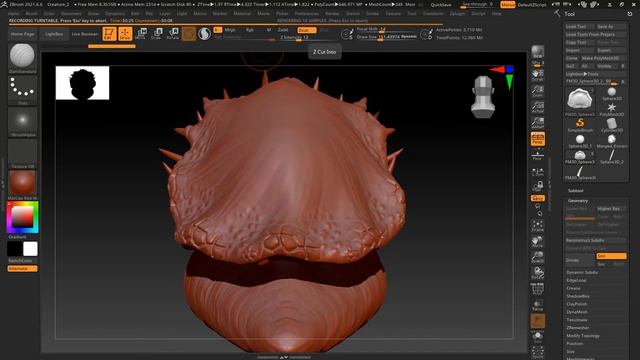Pick a color in the color picker square
Viewport: 640px width, 360px height.
[x=22, y=218]
